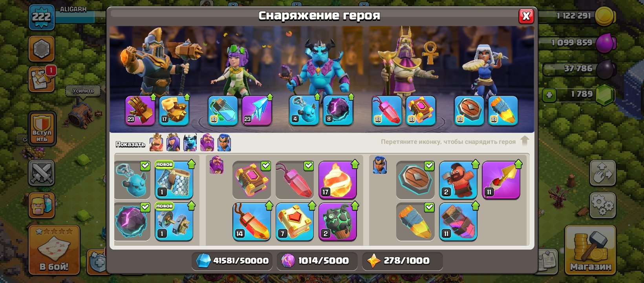Open the Lavaloon Puppet equipment level 2

pos(337,221)
